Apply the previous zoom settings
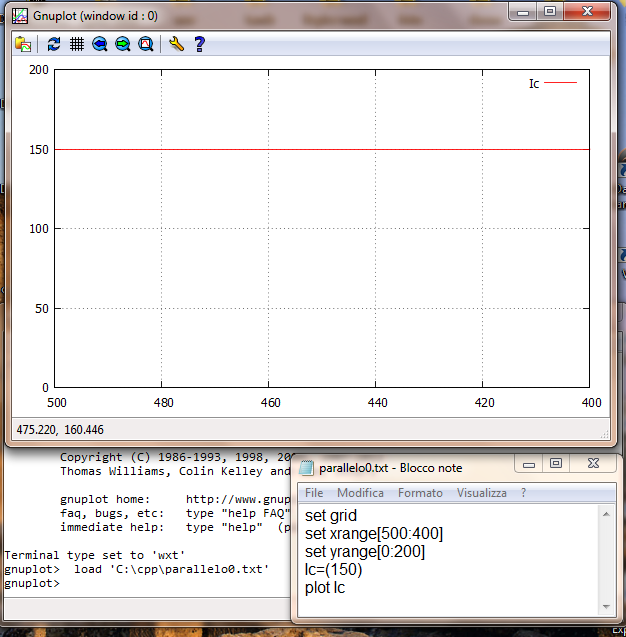Viewport: 626px width, 637px height. [x=100, y=44]
